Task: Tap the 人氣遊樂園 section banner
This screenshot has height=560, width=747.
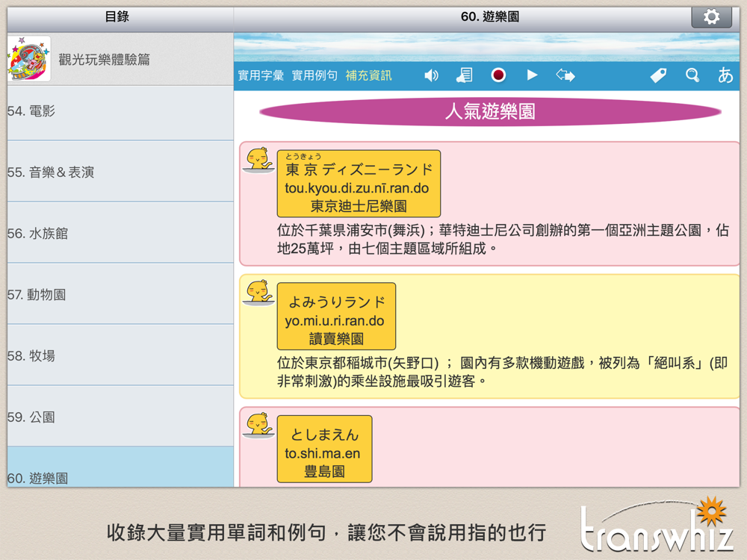Action: [490, 111]
